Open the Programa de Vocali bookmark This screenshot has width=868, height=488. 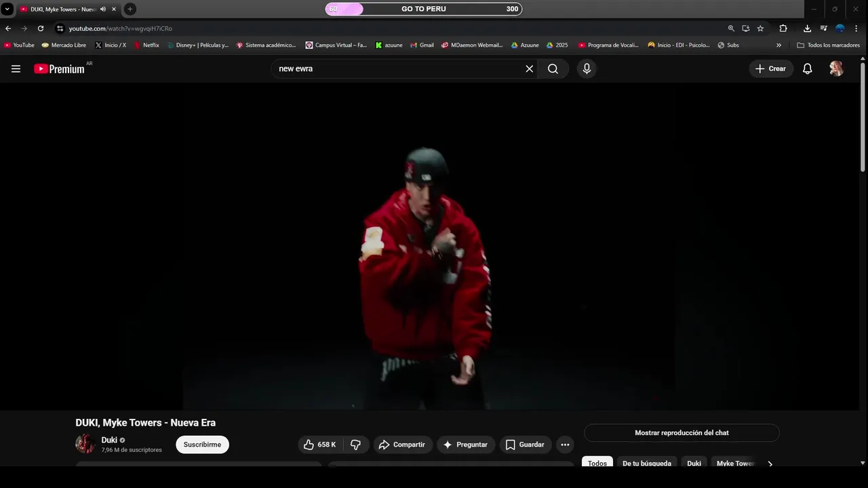[608, 45]
